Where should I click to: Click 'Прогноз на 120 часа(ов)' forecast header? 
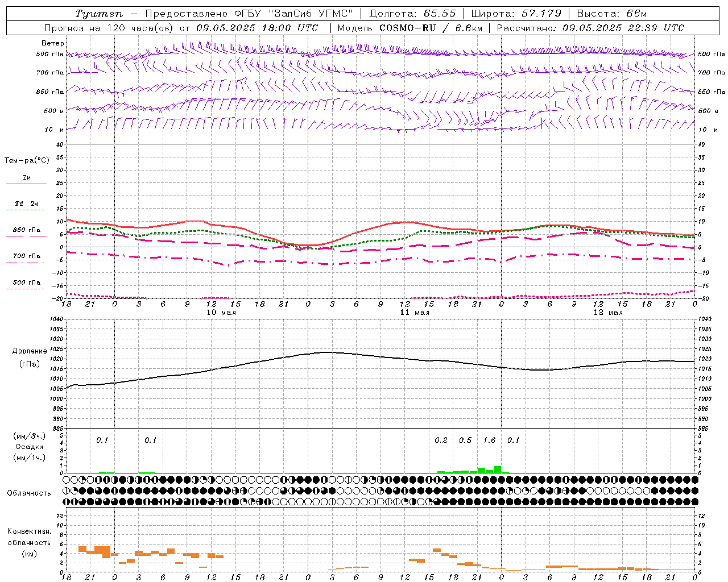(x=109, y=28)
